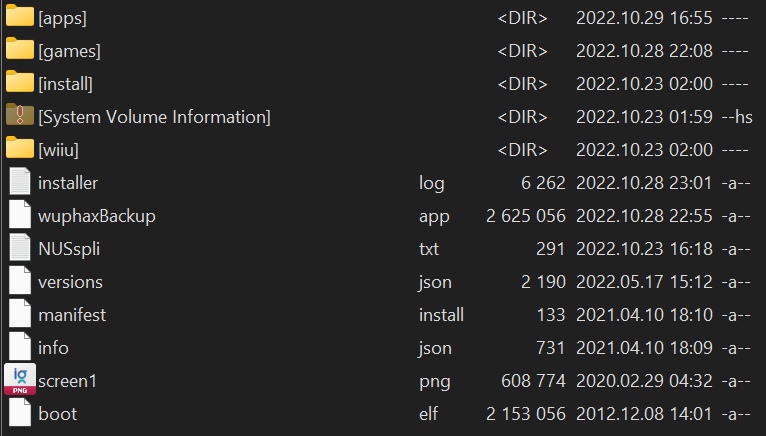Select the 2 625 056 size value

pos(526,216)
